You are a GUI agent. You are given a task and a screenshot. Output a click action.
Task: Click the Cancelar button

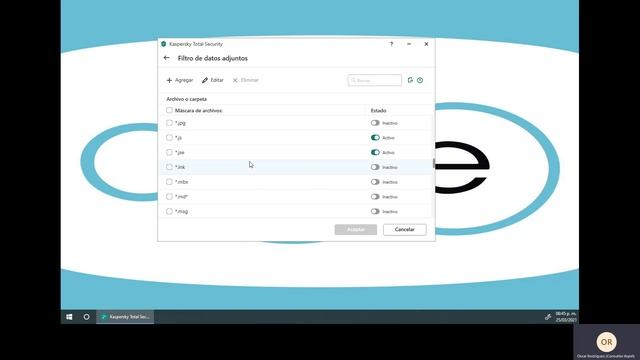[404, 229]
